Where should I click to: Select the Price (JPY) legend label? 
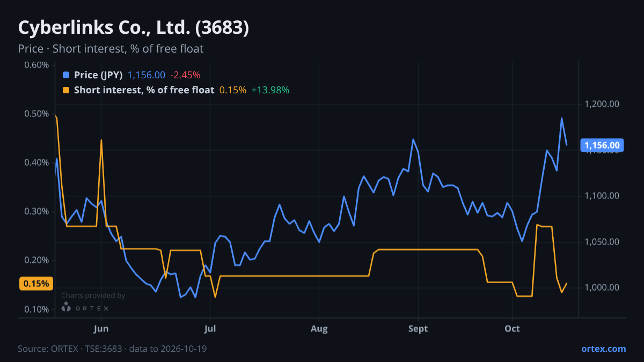(98, 75)
